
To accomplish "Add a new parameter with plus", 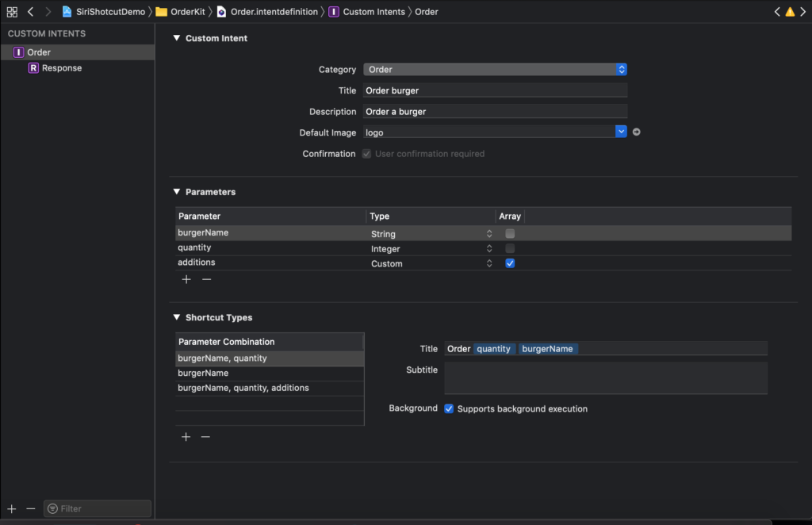I will coord(186,280).
